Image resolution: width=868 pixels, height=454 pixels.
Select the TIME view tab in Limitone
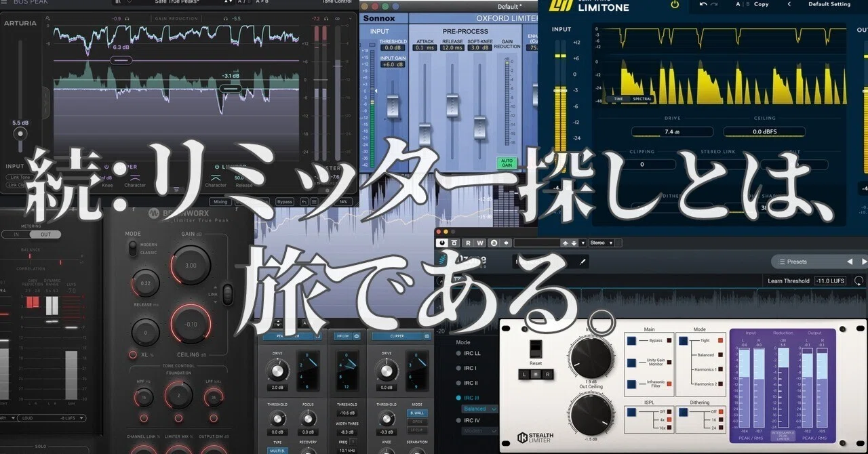click(x=618, y=99)
